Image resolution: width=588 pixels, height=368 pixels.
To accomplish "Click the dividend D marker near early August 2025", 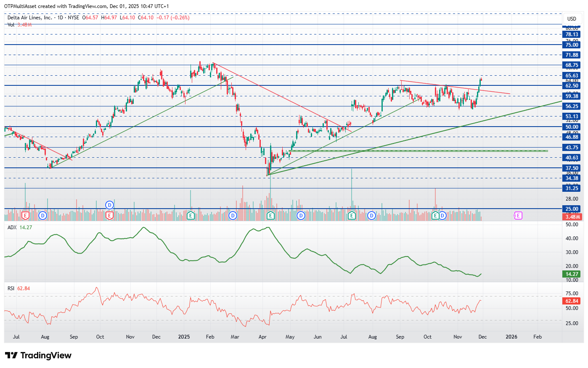I will pyautogui.click(x=371, y=216).
